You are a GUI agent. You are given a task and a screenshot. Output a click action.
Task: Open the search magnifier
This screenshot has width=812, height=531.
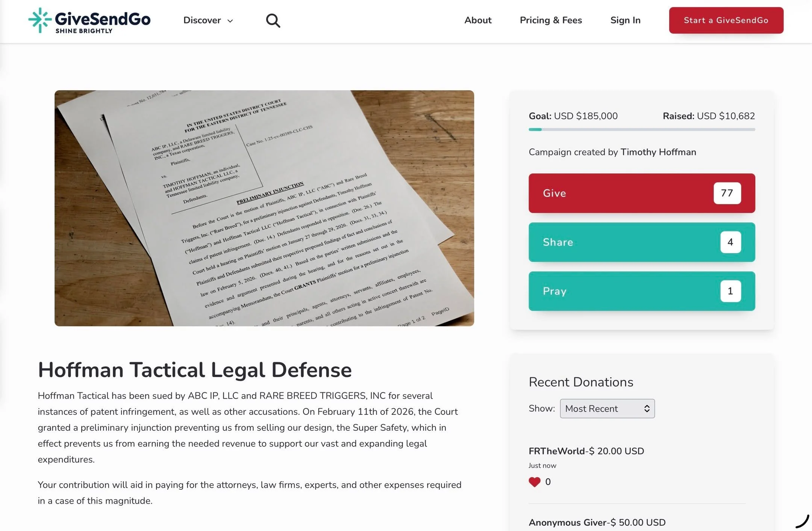pyautogui.click(x=273, y=20)
